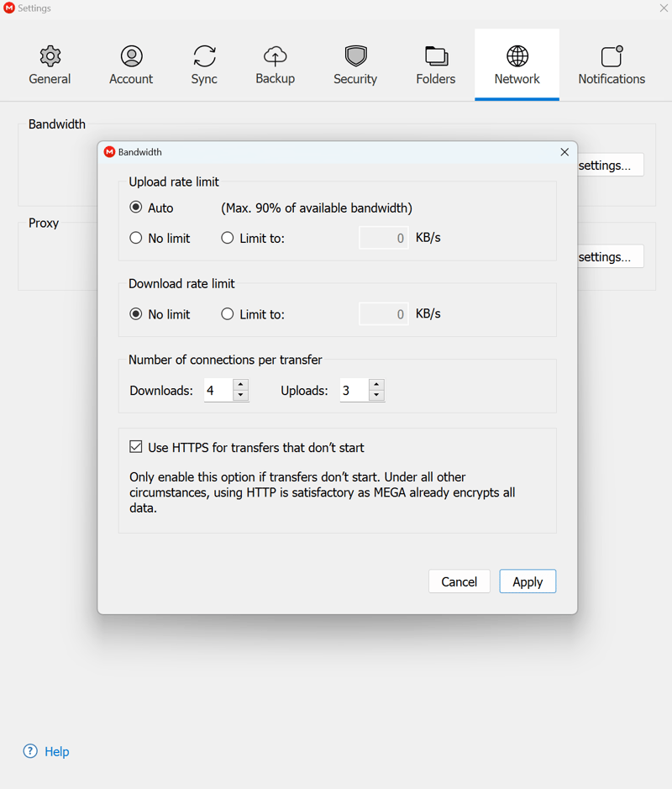Open the Notifications settings icon
672x789 pixels.
(x=612, y=56)
